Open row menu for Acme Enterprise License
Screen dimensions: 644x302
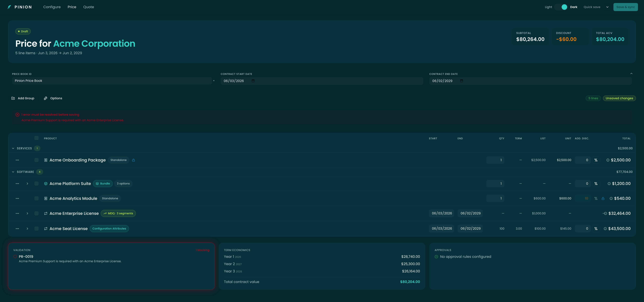17,214
